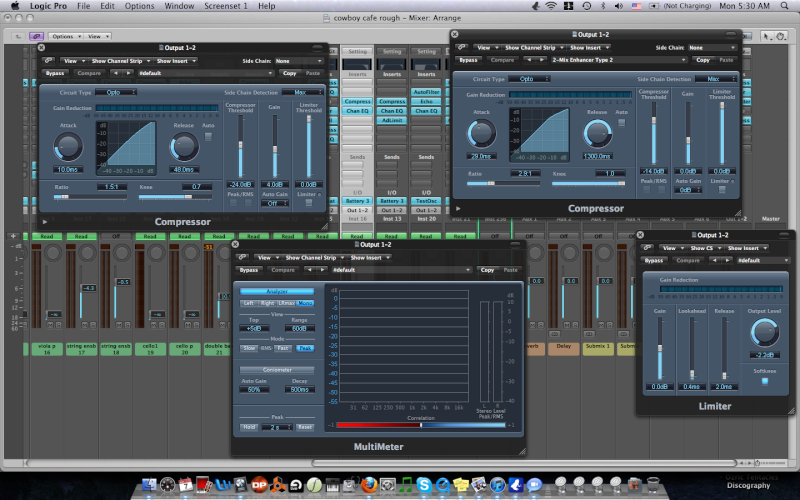
Task: Click the Attack knob in left Compressor
Action: [68, 147]
